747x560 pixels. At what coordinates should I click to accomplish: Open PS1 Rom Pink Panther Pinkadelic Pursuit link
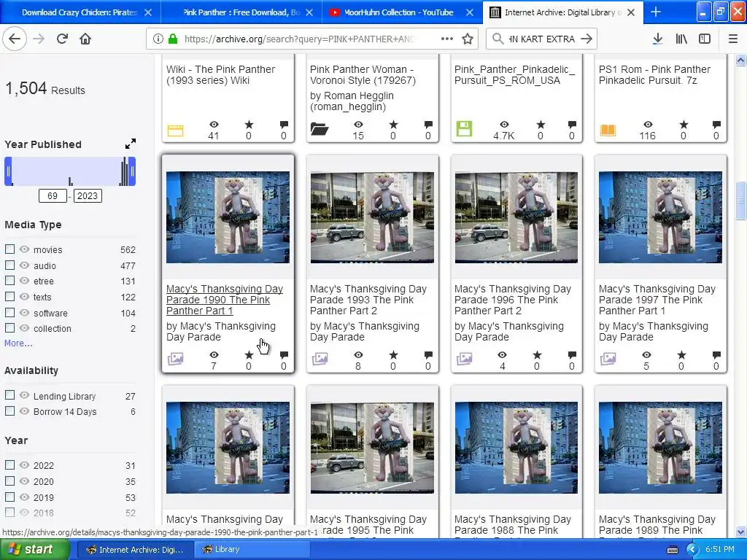point(654,75)
